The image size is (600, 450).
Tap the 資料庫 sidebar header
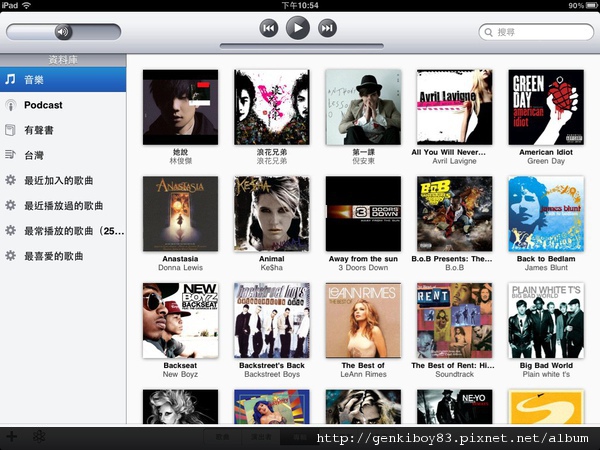[63, 60]
